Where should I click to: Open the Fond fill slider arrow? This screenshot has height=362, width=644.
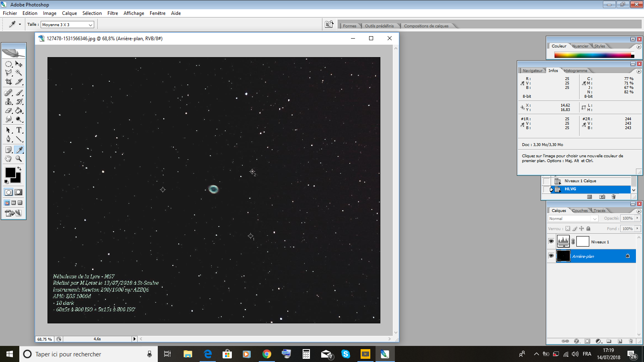pyautogui.click(x=637, y=228)
